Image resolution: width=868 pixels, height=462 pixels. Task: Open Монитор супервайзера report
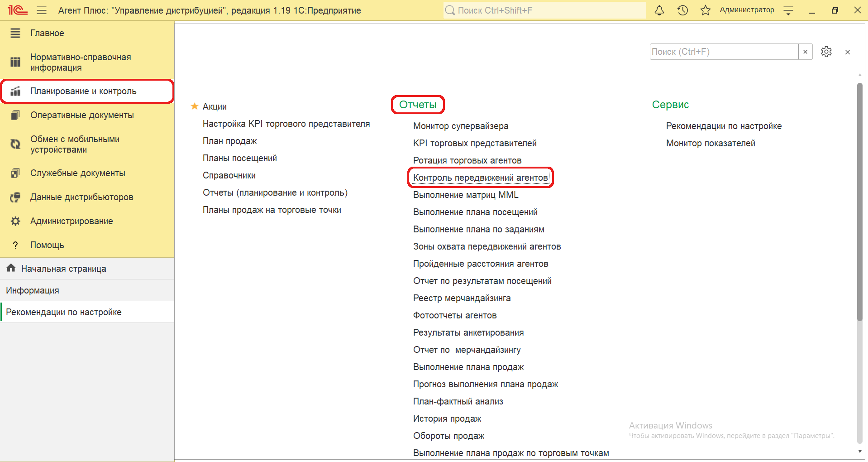461,126
